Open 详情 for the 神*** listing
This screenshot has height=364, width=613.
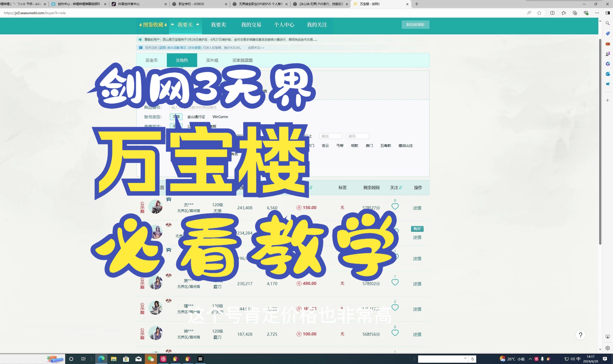(417, 334)
